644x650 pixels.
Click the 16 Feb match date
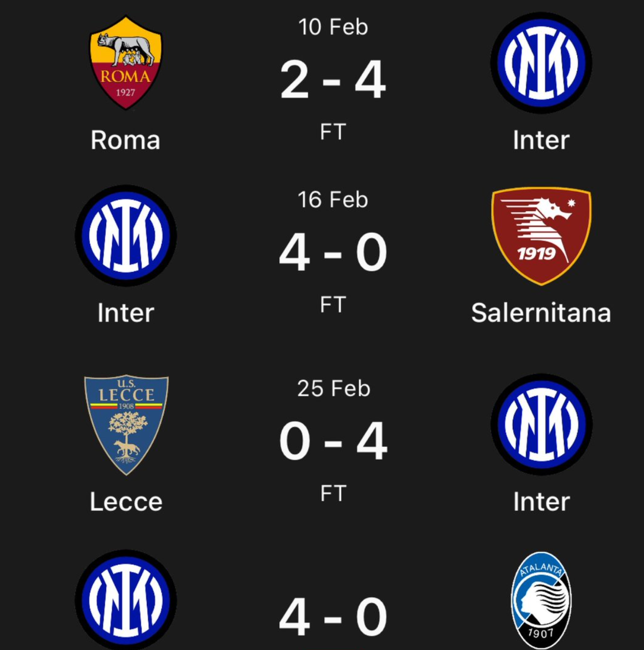(x=333, y=200)
